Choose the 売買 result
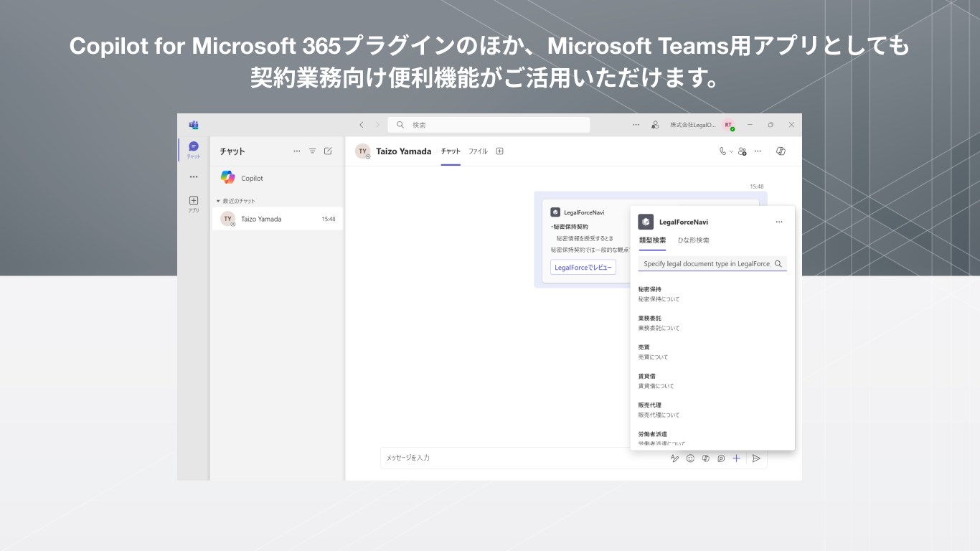The width and height of the screenshot is (980, 551). click(712, 352)
